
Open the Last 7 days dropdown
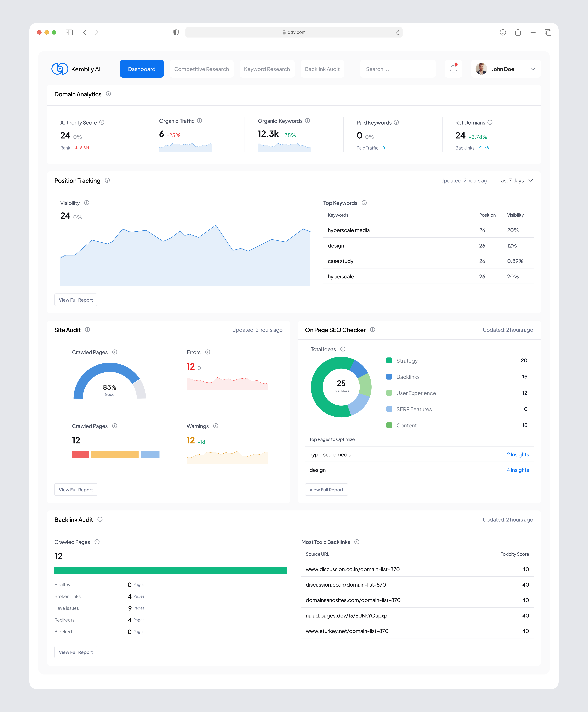pos(515,181)
